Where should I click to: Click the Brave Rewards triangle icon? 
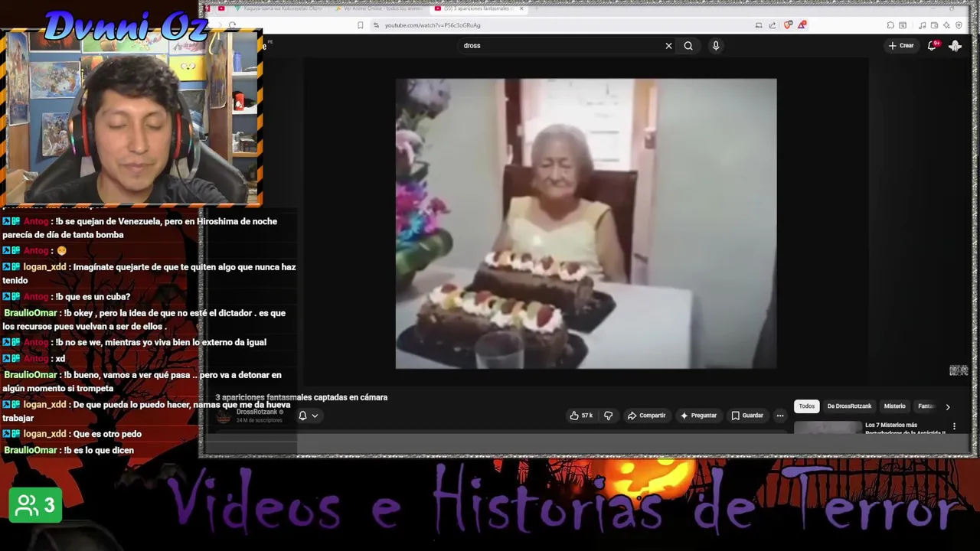[x=802, y=25]
